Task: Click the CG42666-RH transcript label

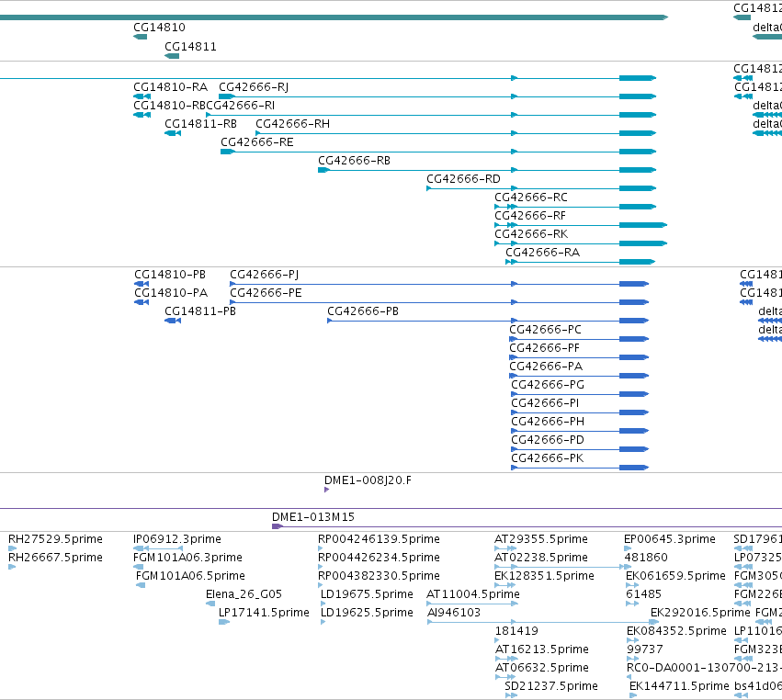Action: [x=293, y=124]
